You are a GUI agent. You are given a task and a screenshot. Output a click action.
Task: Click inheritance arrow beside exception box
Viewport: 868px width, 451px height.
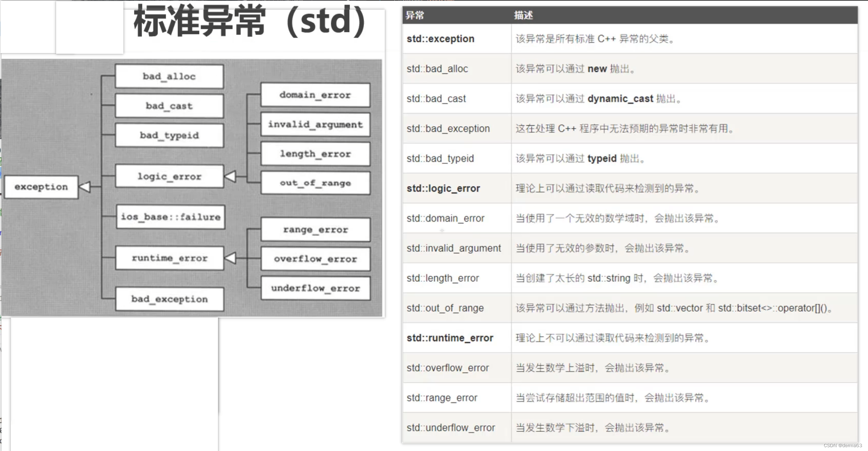[85, 187]
